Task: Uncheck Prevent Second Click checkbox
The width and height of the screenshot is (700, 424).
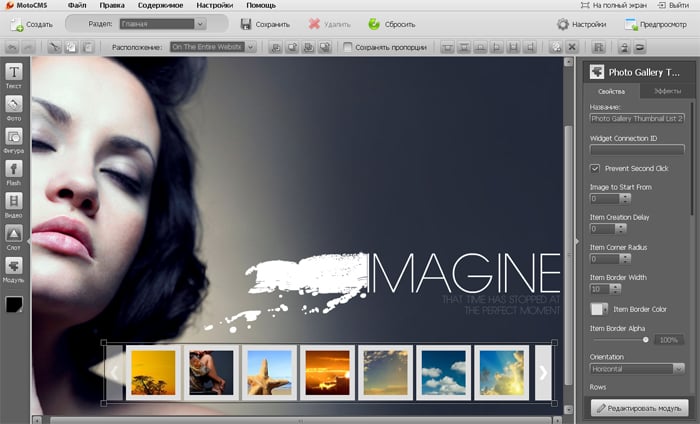Action: 596,168
